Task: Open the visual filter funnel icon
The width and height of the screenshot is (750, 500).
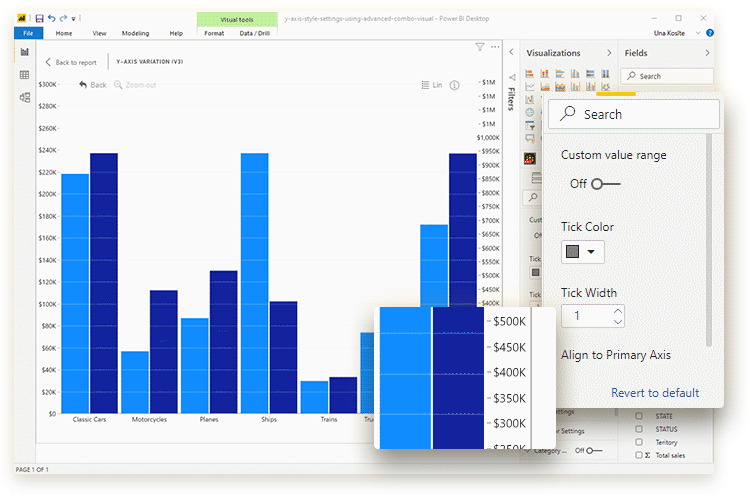Action: [480, 47]
